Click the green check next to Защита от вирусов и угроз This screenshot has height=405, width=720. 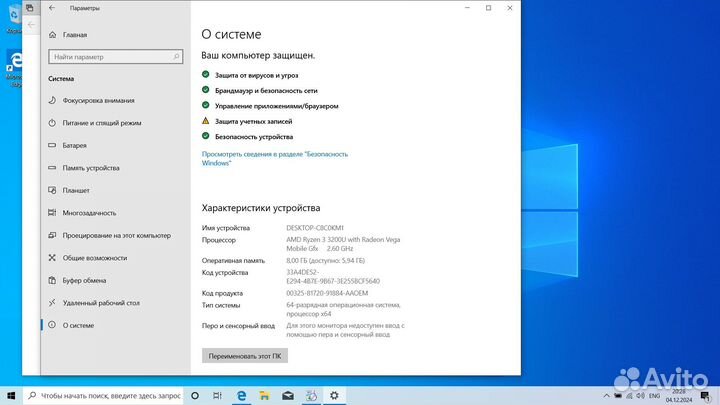coord(205,74)
